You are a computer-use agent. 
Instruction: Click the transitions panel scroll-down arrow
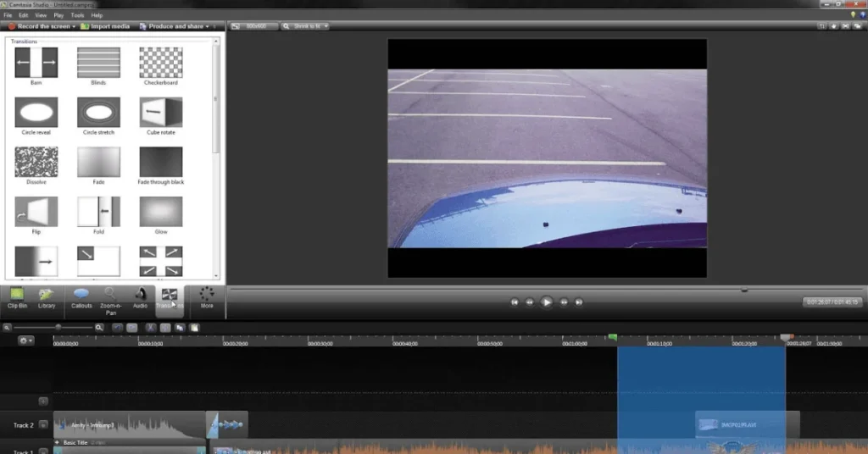tap(216, 275)
